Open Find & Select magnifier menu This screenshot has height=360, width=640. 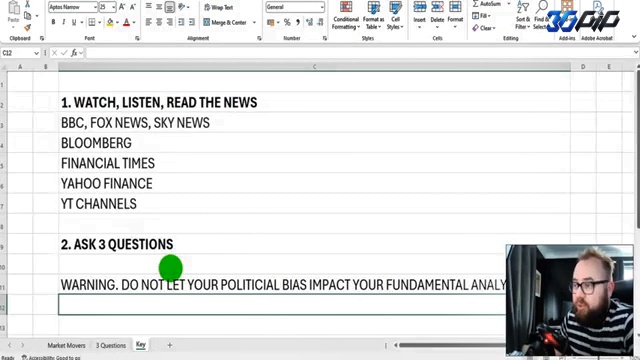(540, 16)
